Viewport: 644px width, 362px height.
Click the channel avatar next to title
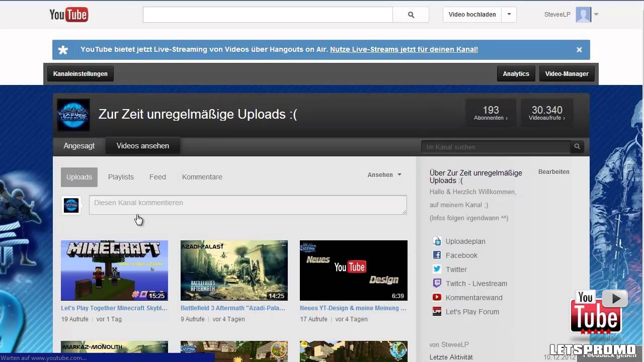click(x=73, y=115)
